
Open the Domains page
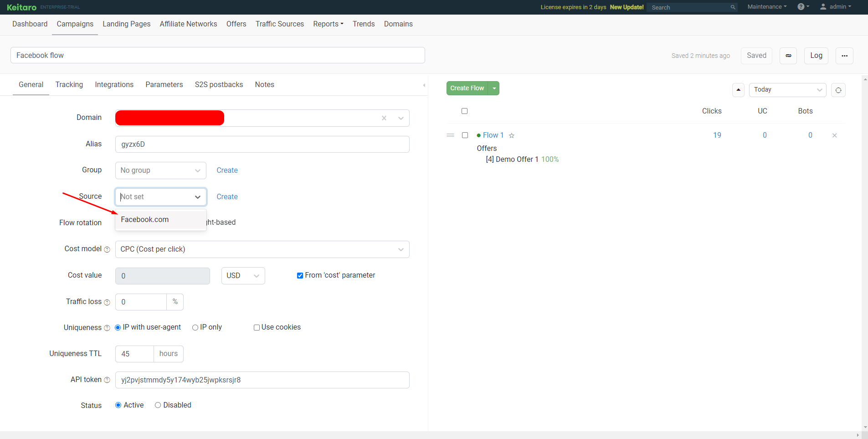pos(398,24)
